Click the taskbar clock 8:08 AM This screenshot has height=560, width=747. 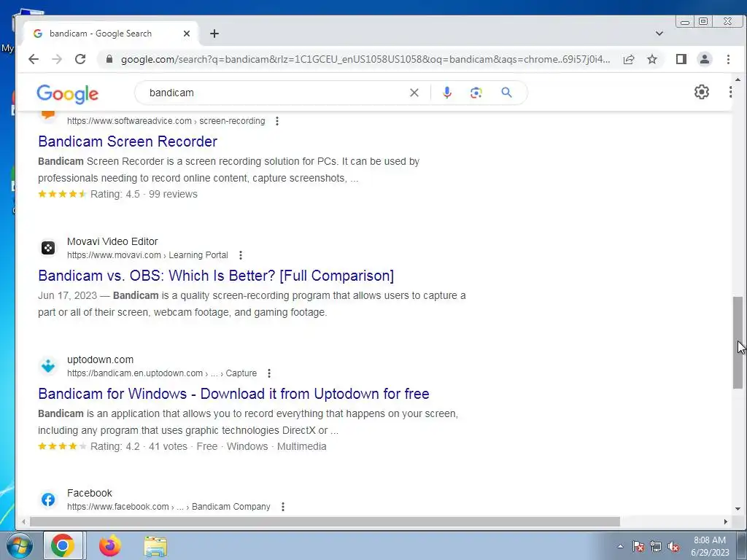pos(709,546)
